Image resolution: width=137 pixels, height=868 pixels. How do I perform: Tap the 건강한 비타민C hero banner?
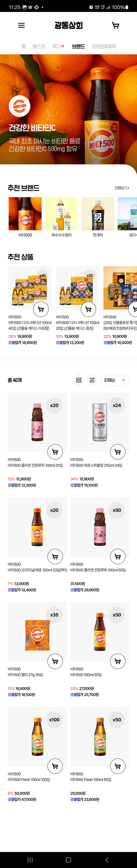click(68, 109)
